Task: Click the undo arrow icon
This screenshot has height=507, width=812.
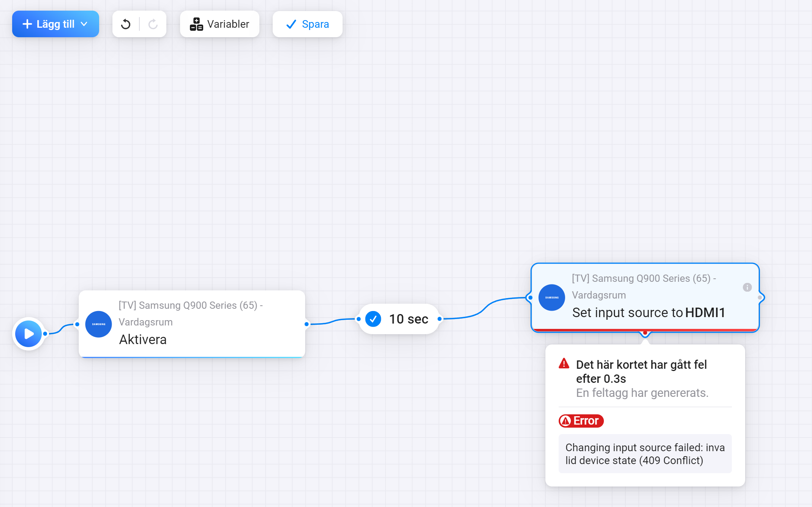Action: click(126, 24)
